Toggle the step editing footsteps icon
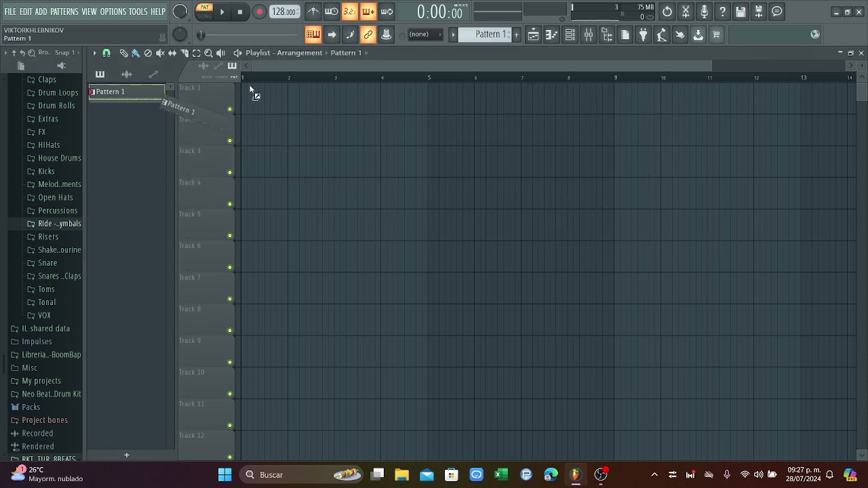This screenshot has height=488, width=868. [349, 35]
